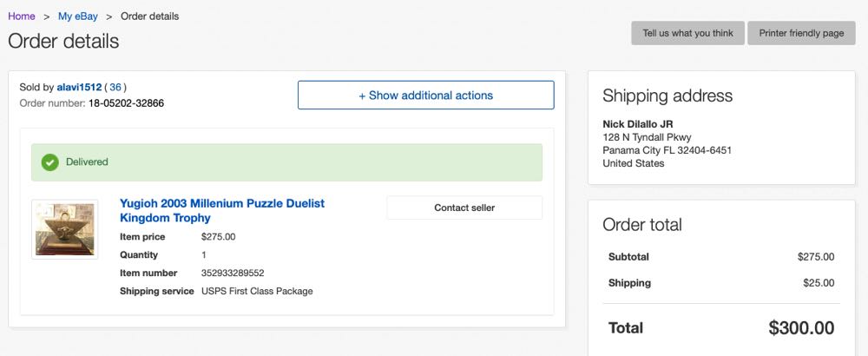Click the $25.00 shipping cost
Viewport: 868px width, 356px height.
click(816, 283)
